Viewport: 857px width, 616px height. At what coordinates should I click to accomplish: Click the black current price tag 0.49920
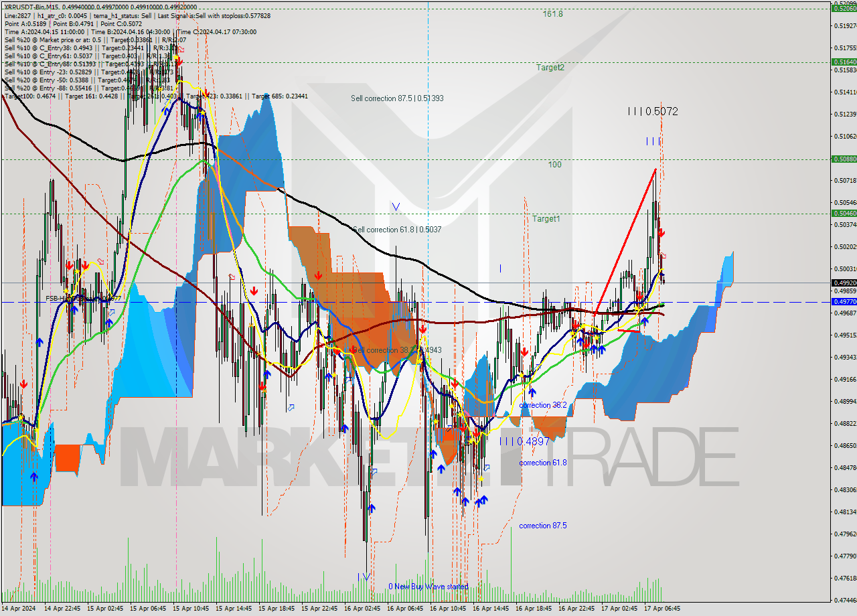[844, 283]
